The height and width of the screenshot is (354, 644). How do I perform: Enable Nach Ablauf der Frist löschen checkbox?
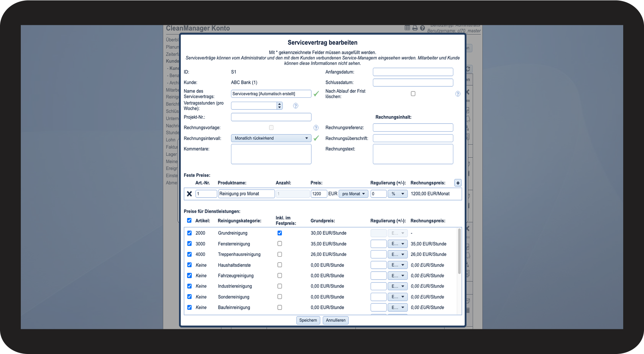413,94
